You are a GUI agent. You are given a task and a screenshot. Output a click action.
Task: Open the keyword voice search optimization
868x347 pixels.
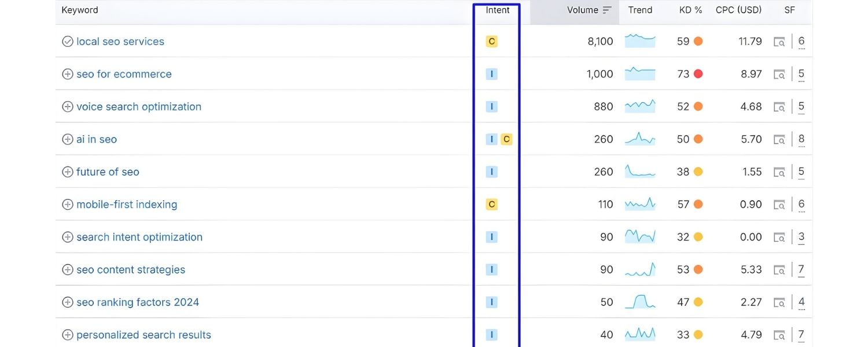(x=139, y=106)
